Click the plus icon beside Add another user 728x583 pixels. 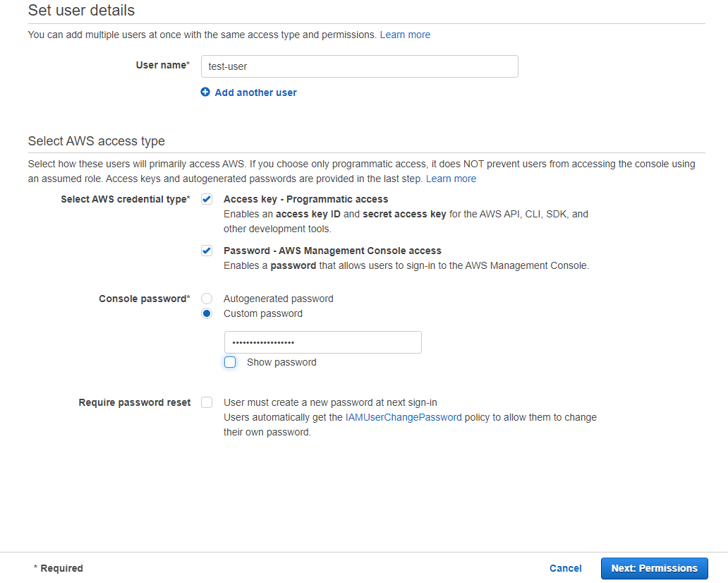tap(205, 92)
